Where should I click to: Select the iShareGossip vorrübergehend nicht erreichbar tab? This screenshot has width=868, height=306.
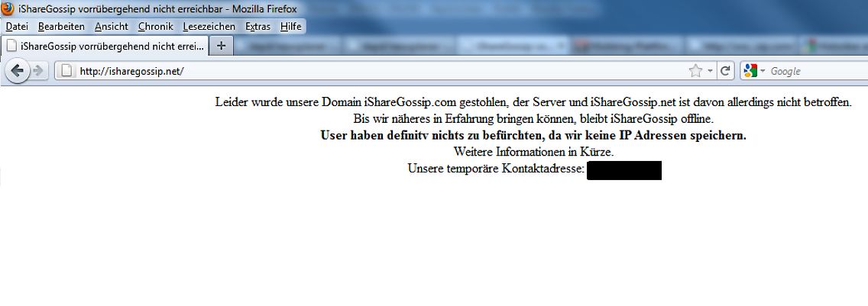(x=105, y=47)
